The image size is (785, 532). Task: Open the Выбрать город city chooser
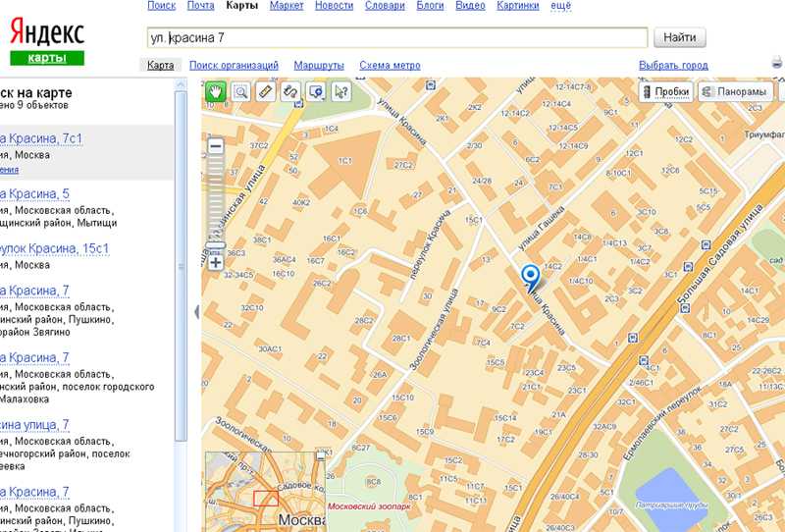(x=673, y=65)
